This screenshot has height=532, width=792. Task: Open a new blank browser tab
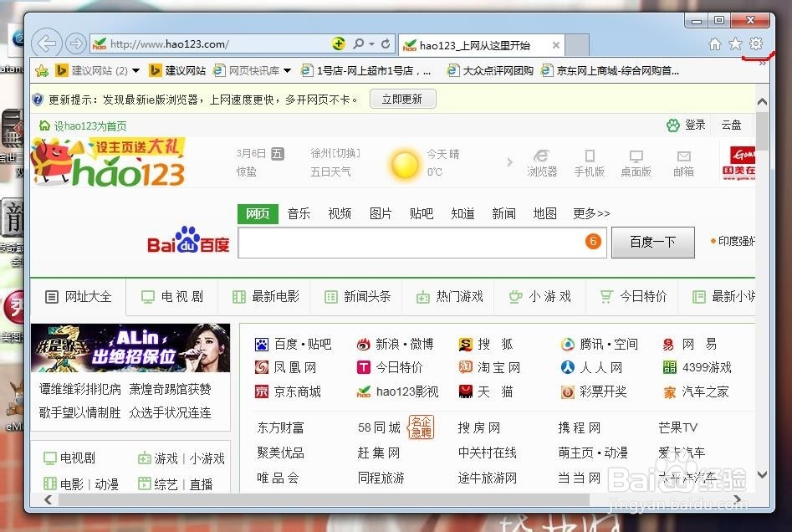(x=577, y=45)
